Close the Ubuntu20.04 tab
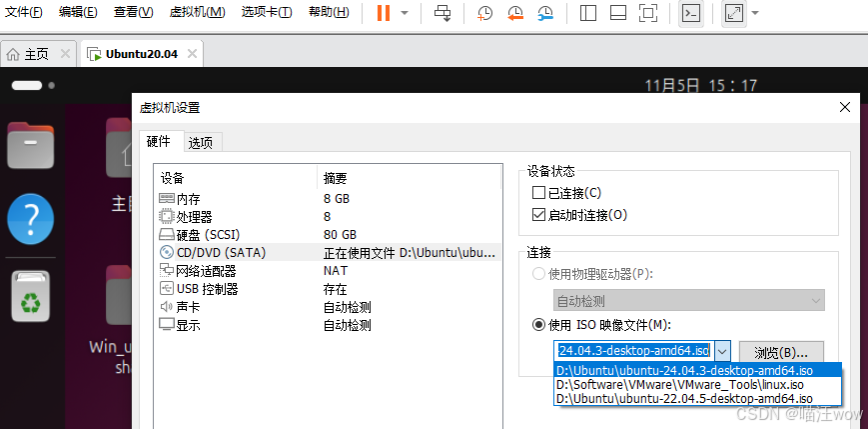Image resolution: width=868 pixels, height=429 pixels. pyautogui.click(x=192, y=54)
